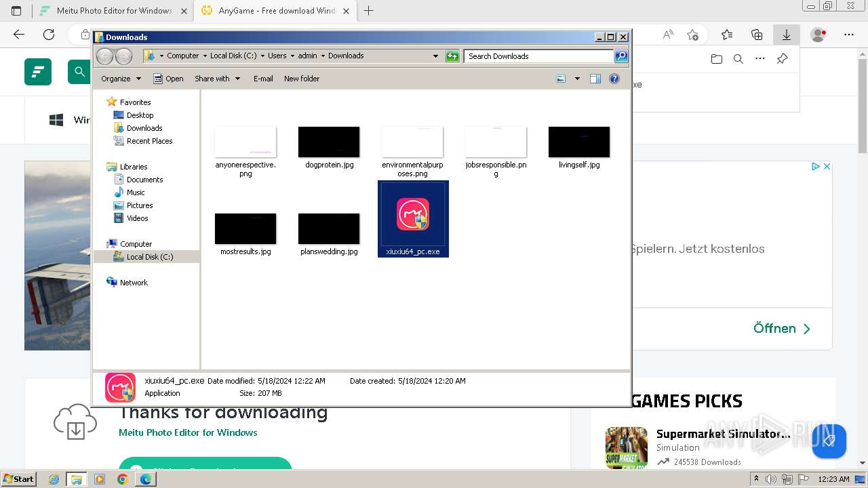Close the Meitu Photo Editor tab
This screenshot has width=868, height=488.
pyautogui.click(x=184, y=11)
